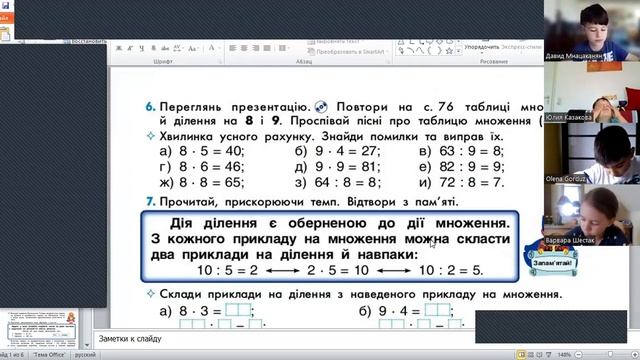The width and height of the screenshot is (640, 360).
Task: Center text in paragraph group
Action: (x=244, y=48)
